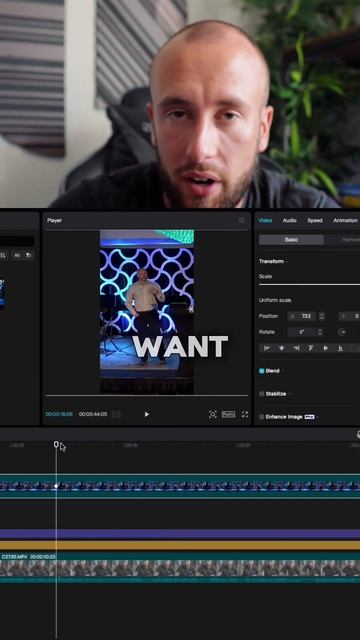360x640 pixels.
Task: Select the All filter in media panel
Action: (x=17, y=256)
